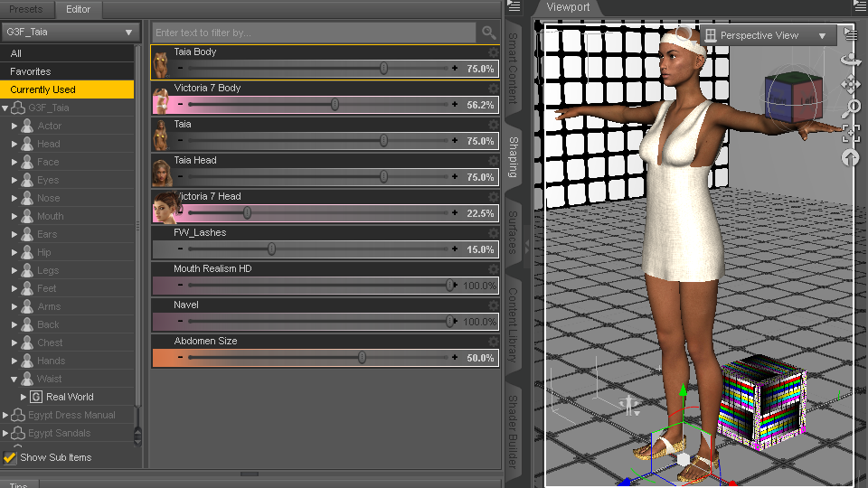Expand the Face tree node
The height and width of the screenshot is (488, 868).
pos(14,162)
